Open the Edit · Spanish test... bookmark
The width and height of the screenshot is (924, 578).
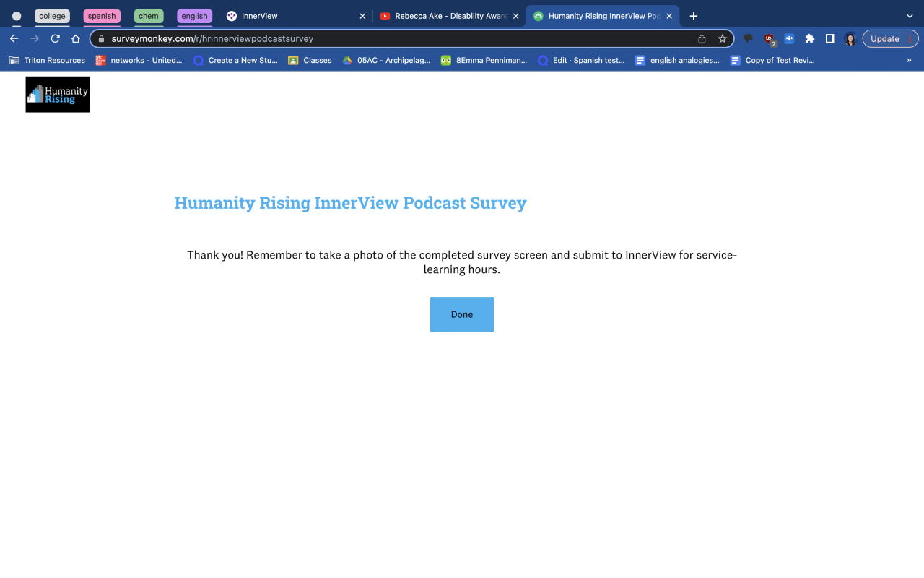(x=581, y=61)
